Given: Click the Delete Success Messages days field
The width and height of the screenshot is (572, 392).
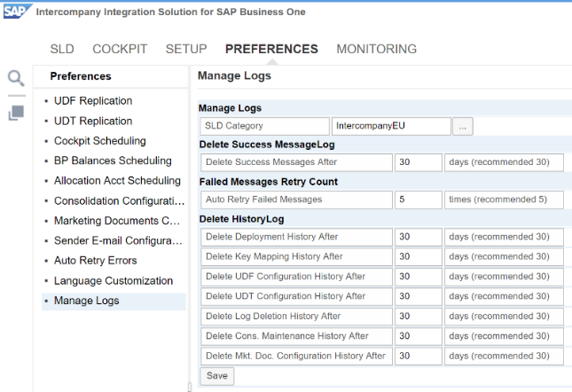Looking at the screenshot, I should 418,162.
